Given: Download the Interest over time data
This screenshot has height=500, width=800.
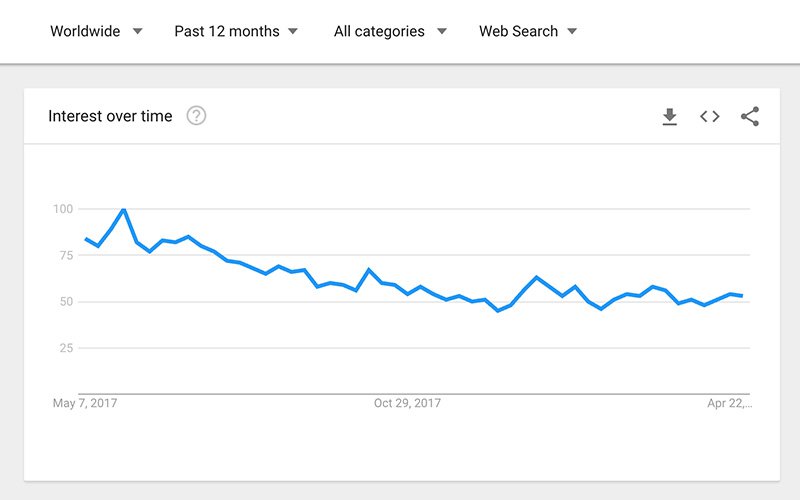Looking at the screenshot, I should coord(670,117).
